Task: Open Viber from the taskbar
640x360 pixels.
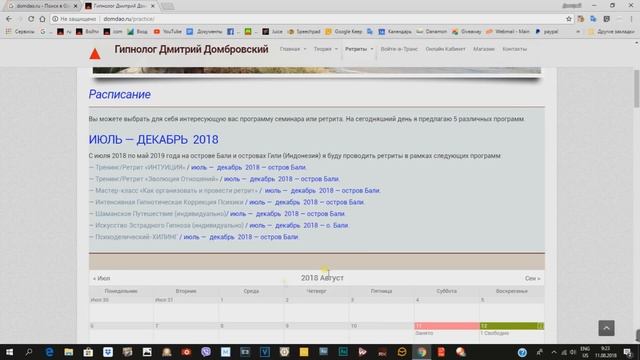Action: [x=206, y=352]
